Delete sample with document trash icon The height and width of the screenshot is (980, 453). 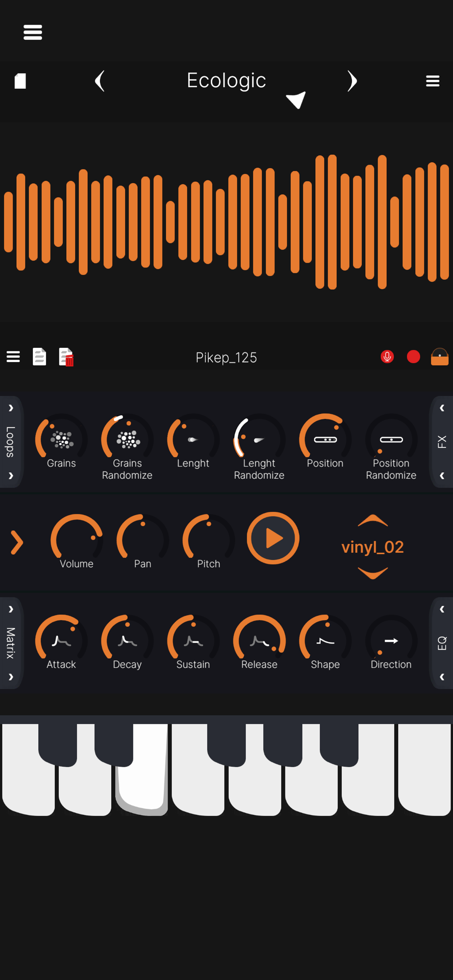[x=66, y=357]
